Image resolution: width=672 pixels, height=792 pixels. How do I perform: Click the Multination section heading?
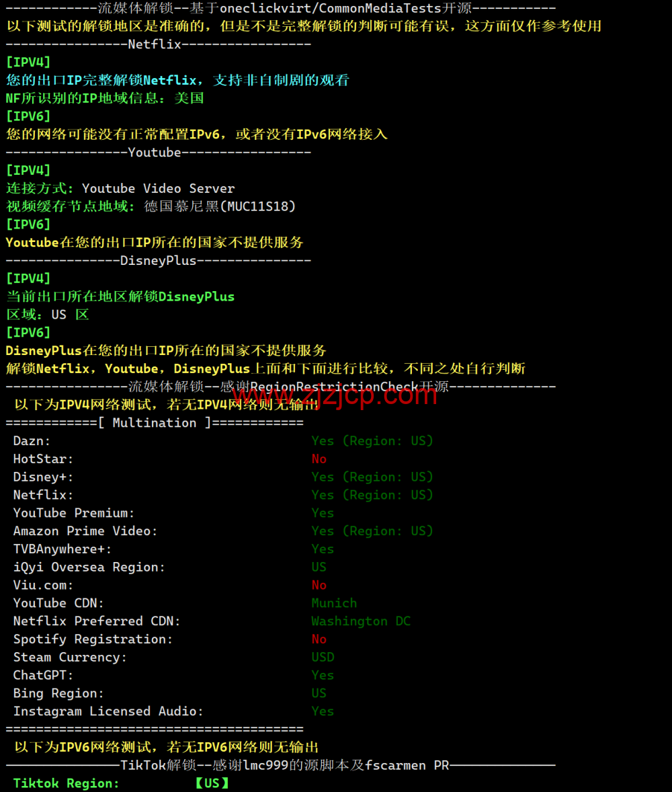[x=155, y=423]
